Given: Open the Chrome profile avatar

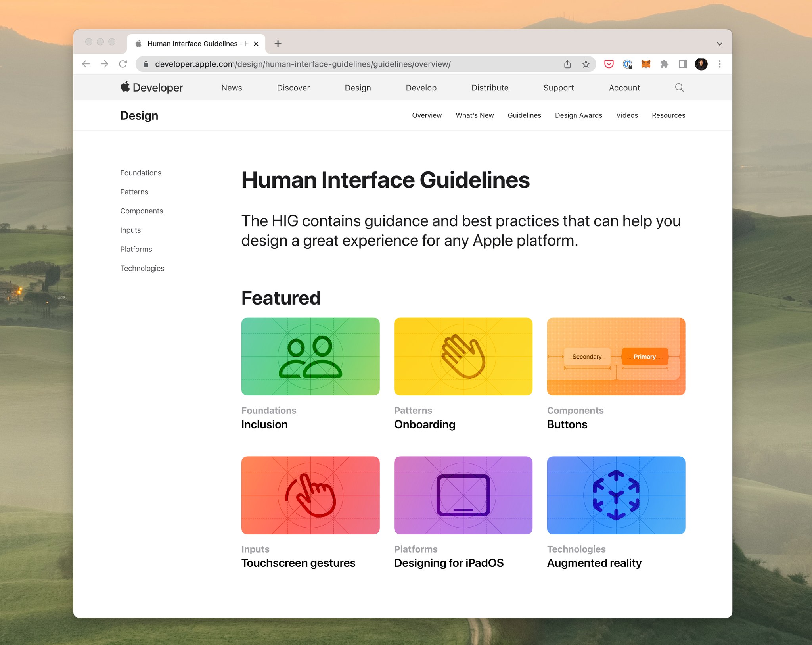Looking at the screenshot, I should [x=701, y=64].
